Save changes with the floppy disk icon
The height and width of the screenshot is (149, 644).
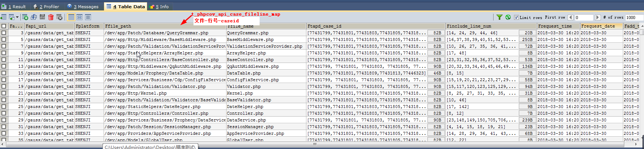point(42,17)
